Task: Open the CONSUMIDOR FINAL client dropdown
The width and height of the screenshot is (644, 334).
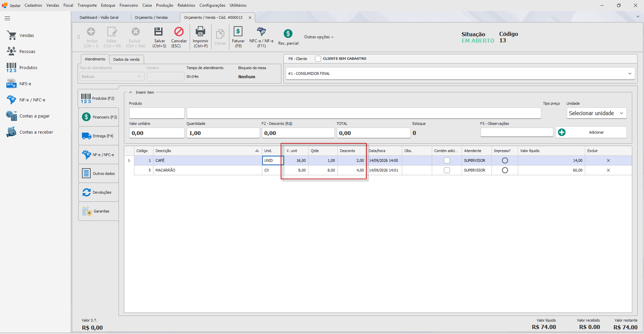Action: click(x=630, y=74)
